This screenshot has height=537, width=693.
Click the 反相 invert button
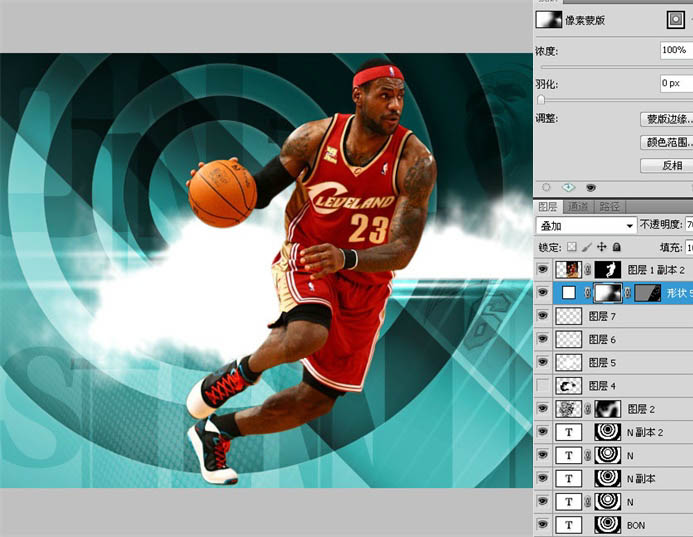666,166
